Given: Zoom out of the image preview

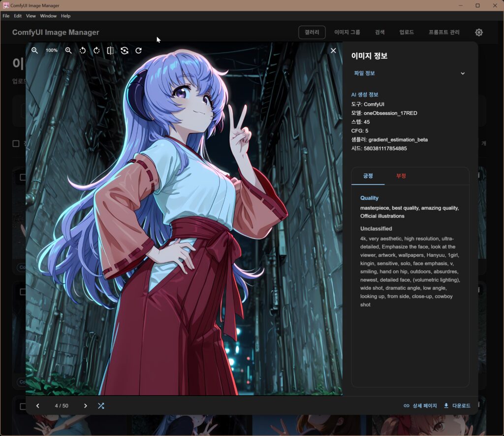Looking at the screenshot, I should [35, 50].
